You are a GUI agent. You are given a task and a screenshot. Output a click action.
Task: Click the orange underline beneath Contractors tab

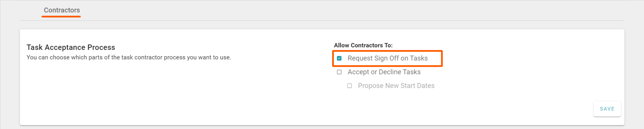pos(61,17)
